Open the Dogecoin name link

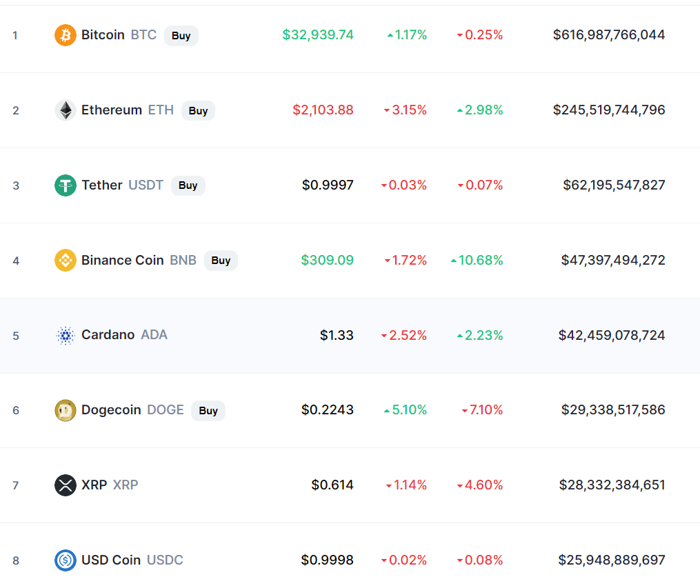tap(112, 410)
